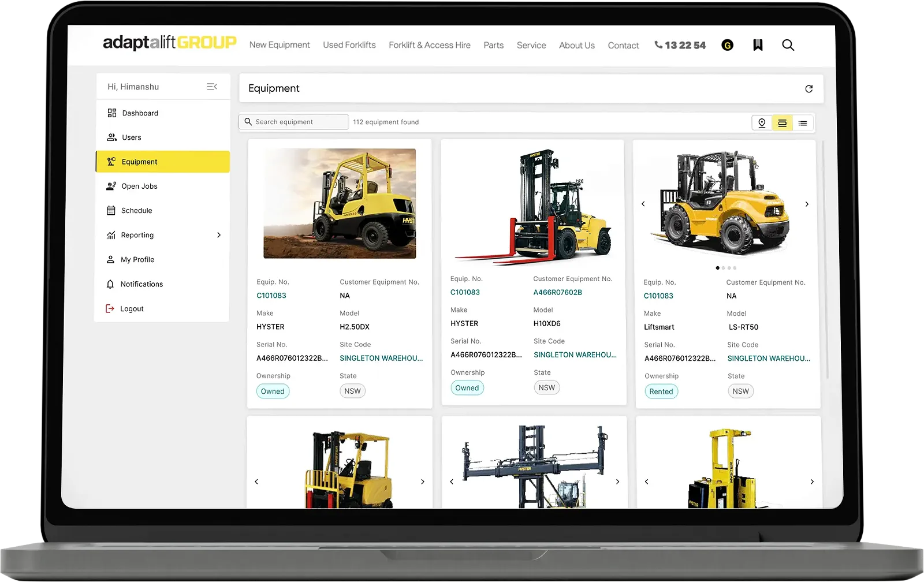Open Forklift & Access Hire menu
Screen dimensions: 924x582
point(430,45)
